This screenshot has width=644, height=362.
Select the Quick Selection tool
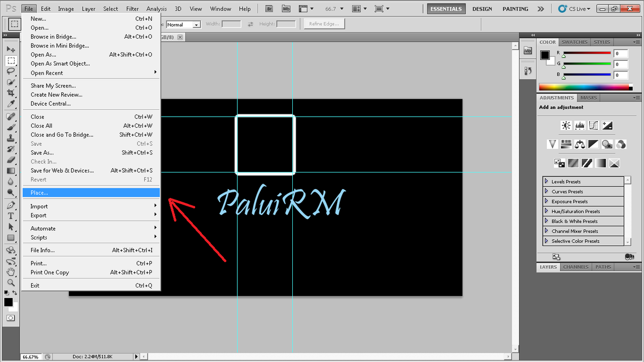click(x=11, y=82)
